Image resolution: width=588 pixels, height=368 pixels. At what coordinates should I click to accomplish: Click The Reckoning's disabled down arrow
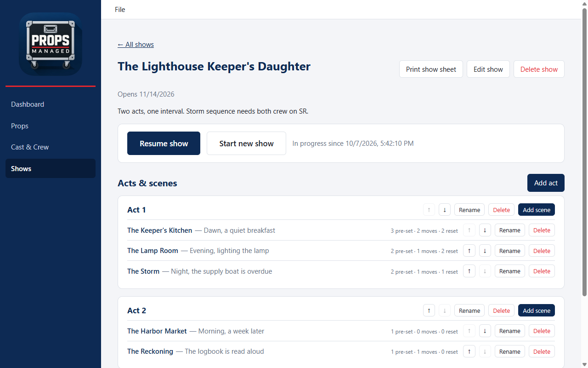click(485, 351)
